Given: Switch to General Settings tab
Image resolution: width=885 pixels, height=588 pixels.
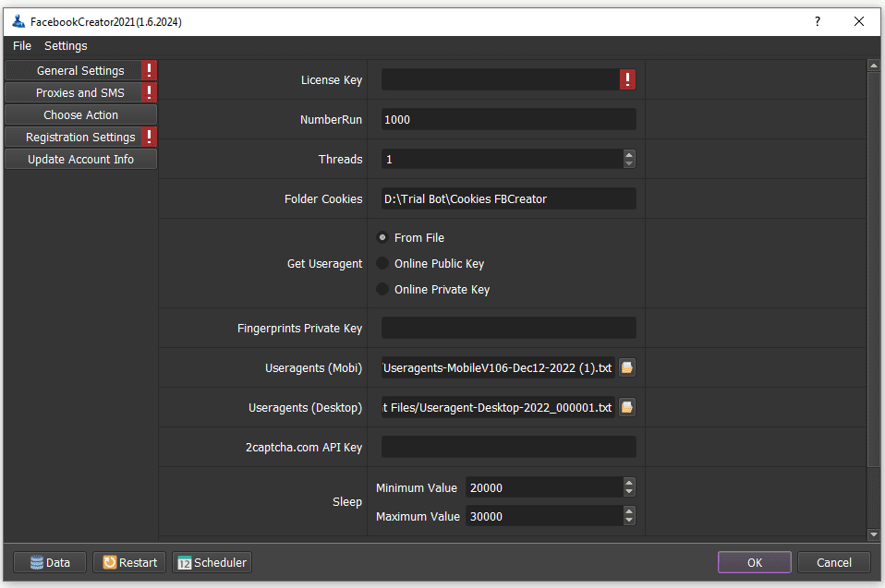Looking at the screenshot, I should click(x=80, y=70).
